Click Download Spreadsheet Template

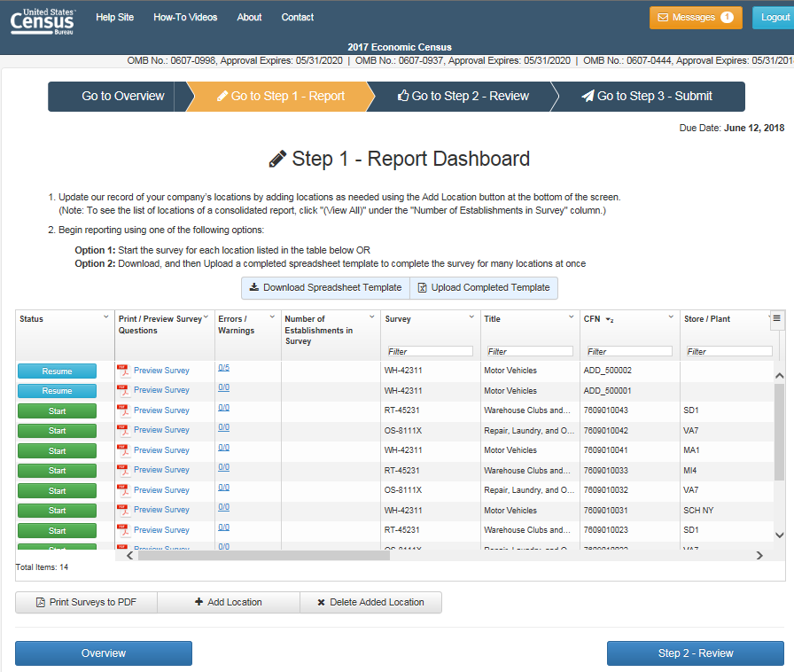coord(325,288)
